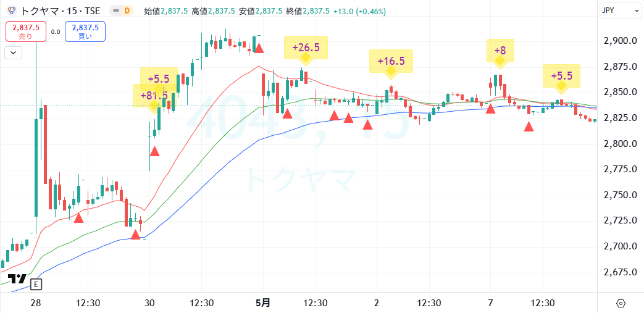Toggle the gray market status pill indicator
The width and height of the screenshot is (644, 313).
(115, 10)
